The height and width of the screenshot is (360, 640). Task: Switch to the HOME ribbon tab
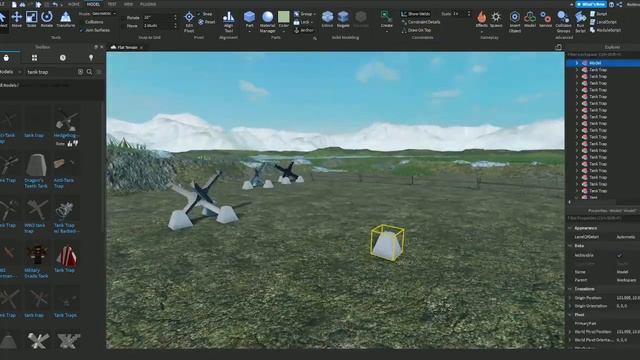(x=74, y=4)
